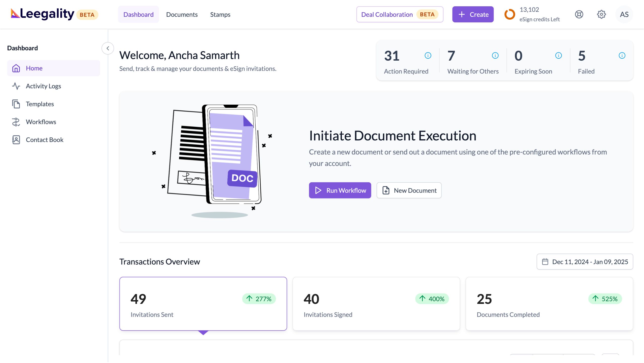Viewport: 644px width, 363px height.
Task: Open the AS user avatar menu
Action: (624, 14)
